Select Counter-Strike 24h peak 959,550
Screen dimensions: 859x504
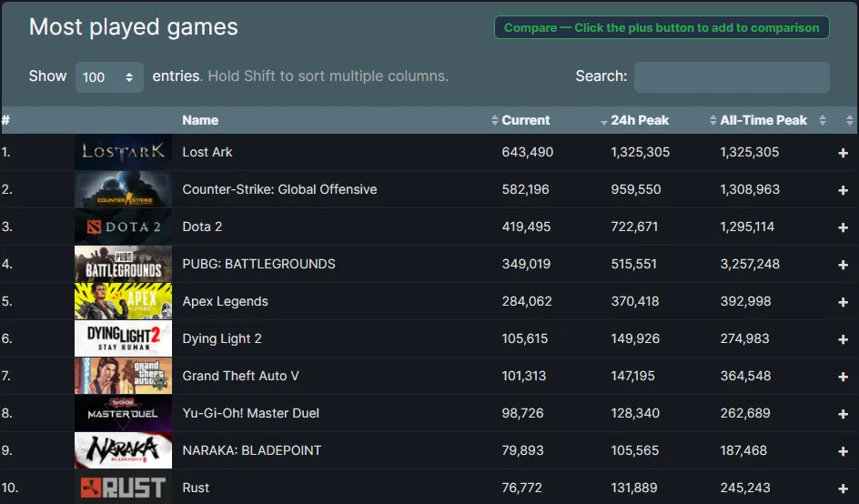tap(636, 189)
